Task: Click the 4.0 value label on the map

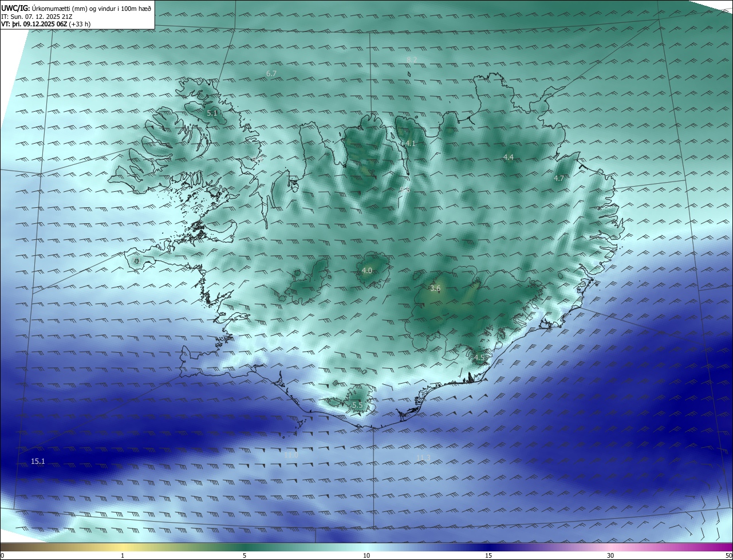Action: pyautogui.click(x=366, y=271)
